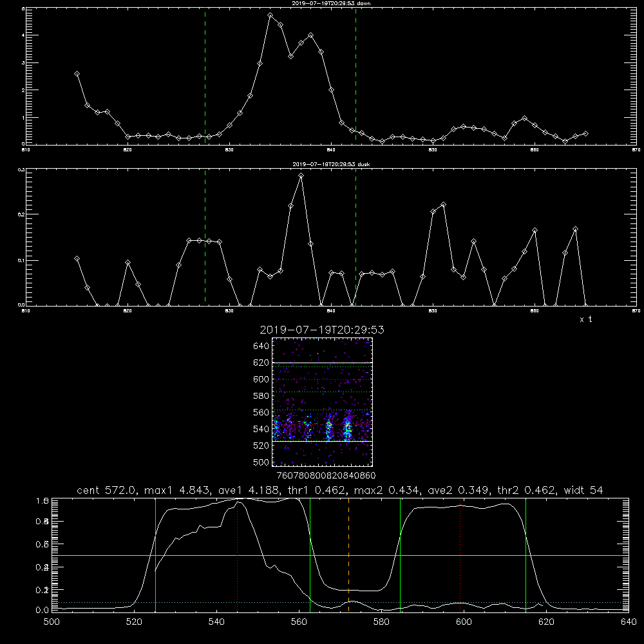Click the '540' x-axis label of the bottom plot
This screenshot has width=644, height=644.
click(216, 622)
